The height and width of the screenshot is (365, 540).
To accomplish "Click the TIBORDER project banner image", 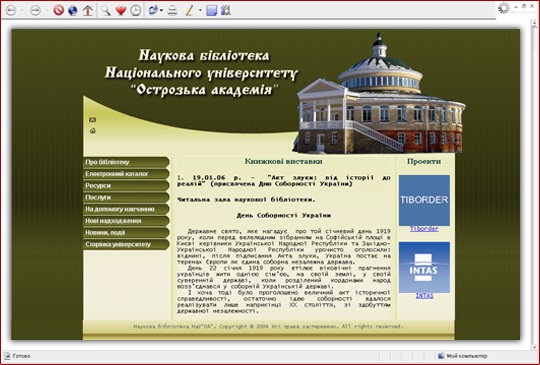I will [424, 200].
